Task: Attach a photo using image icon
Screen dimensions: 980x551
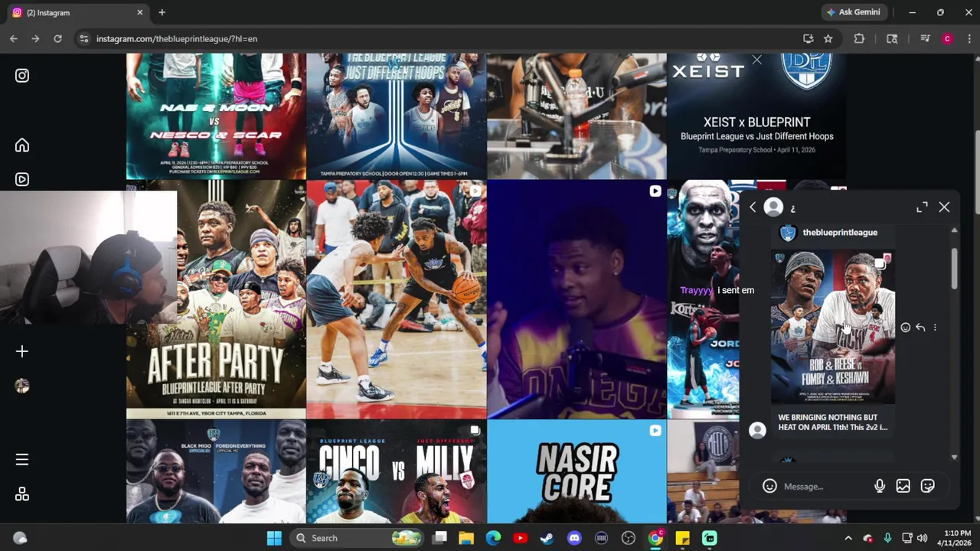Action: click(x=903, y=487)
